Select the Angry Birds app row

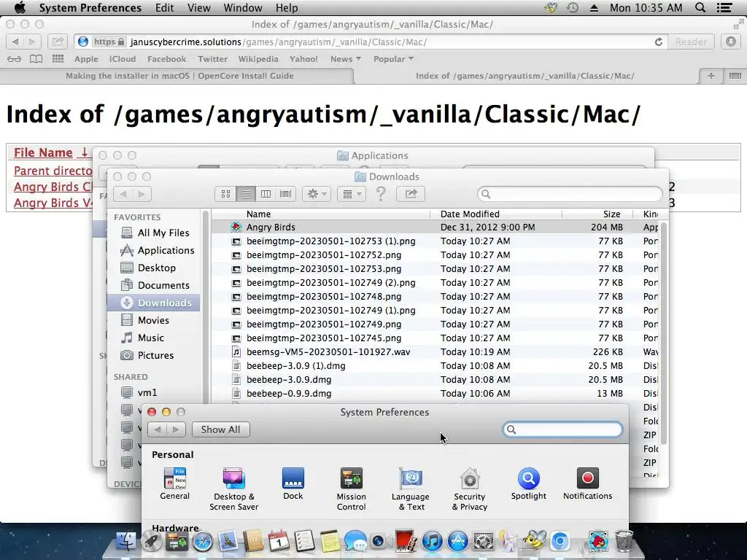(436, 227)
